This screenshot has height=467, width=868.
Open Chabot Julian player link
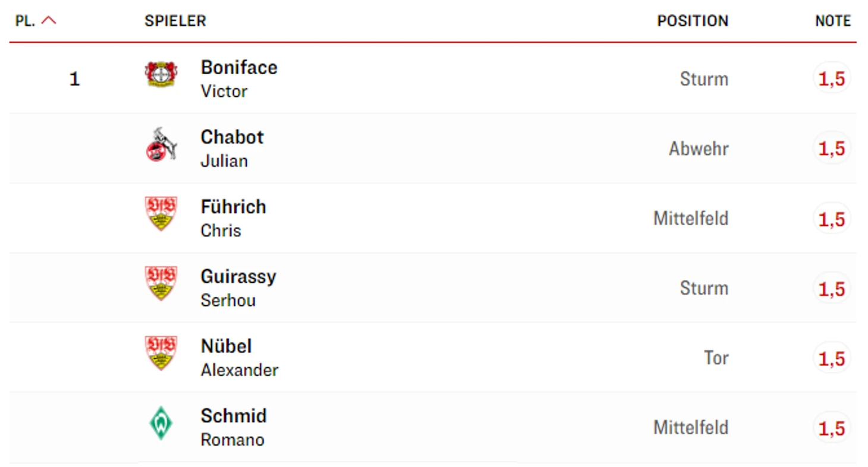pyautogui.click(x=232, y=148)
